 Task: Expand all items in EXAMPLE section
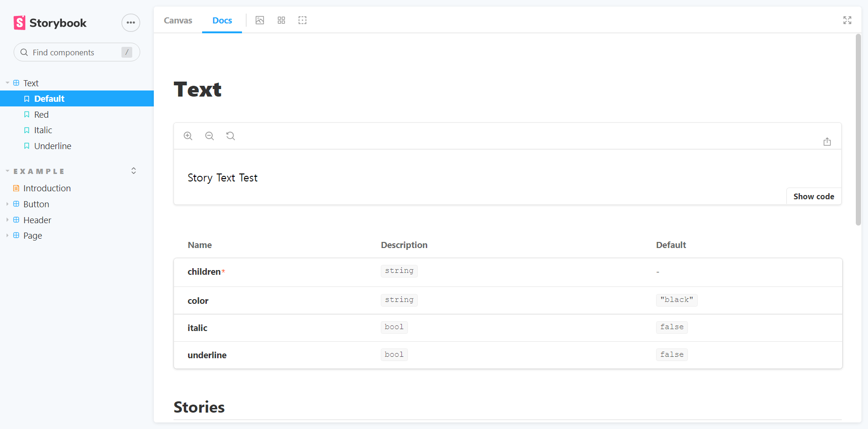pyautogui.click(x=134, y=171)
